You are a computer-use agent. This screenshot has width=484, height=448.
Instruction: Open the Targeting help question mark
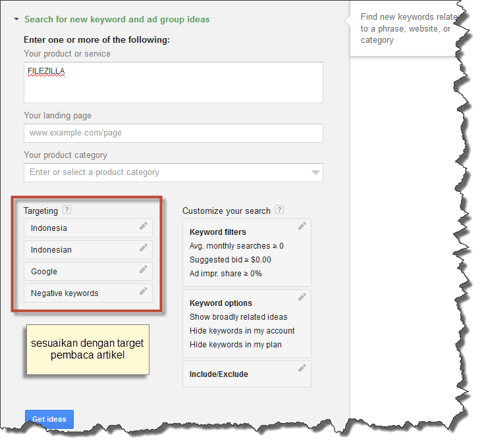67,211
